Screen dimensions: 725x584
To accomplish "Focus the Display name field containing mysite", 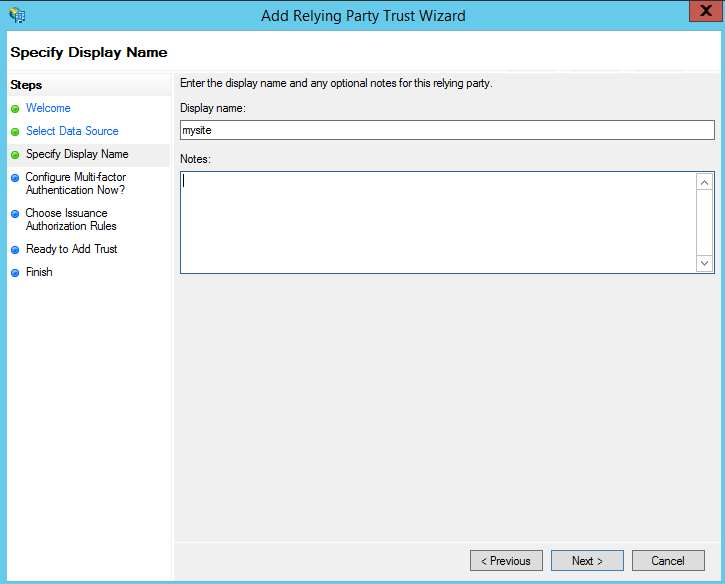I will click(x=447, y=130).
